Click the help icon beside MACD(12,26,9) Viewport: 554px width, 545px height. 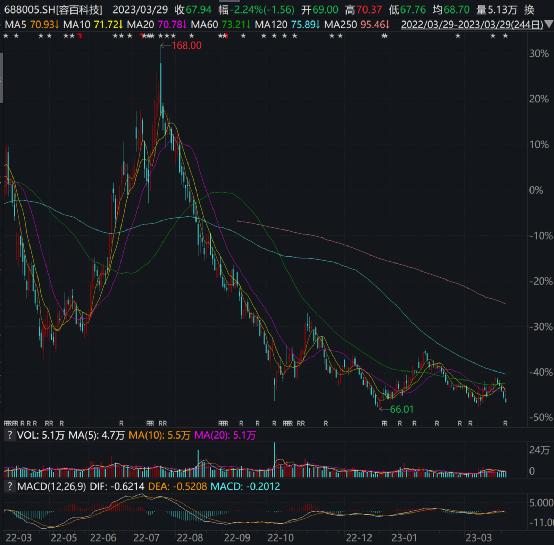point(10,486)
